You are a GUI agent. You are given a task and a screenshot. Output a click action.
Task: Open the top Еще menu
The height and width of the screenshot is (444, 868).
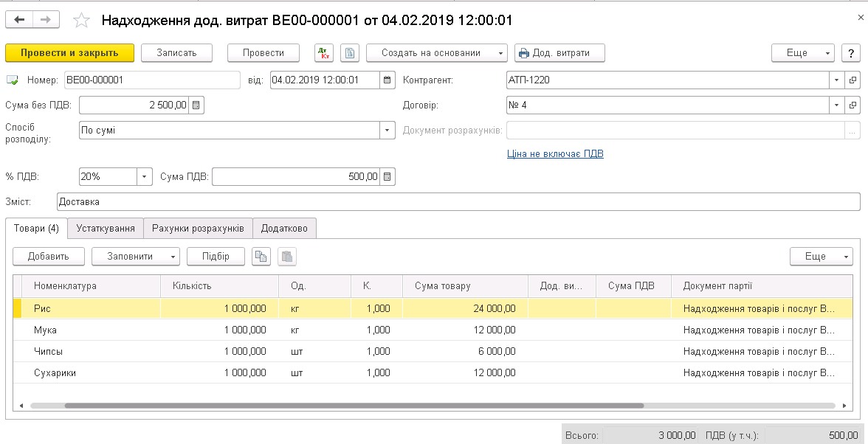(x=803, y=53)
